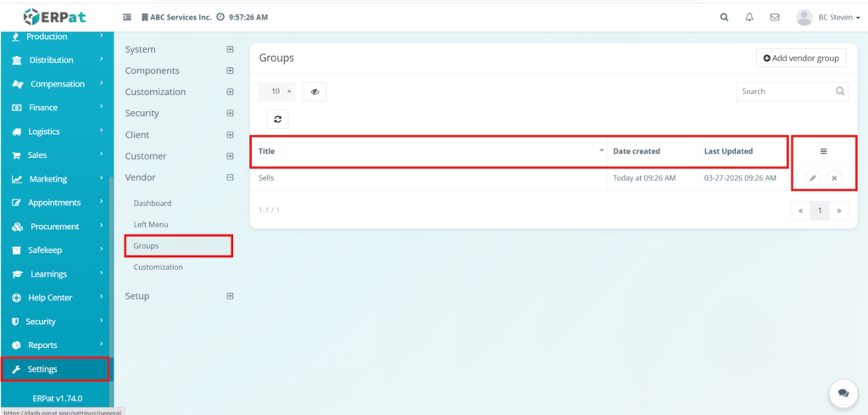The height and width of the screenshot is (415, 868).
Task: Click the Logistics truck icon
Action: coord(17,132)
